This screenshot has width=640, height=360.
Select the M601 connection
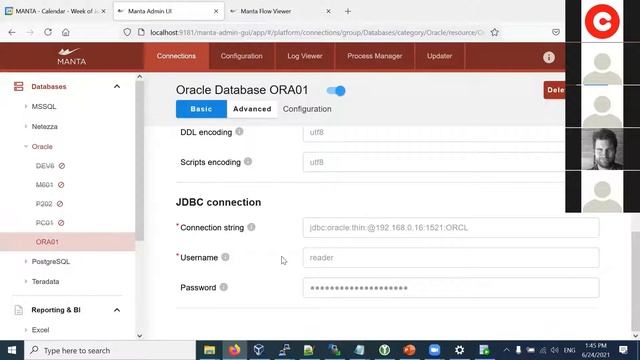point(44,184)
